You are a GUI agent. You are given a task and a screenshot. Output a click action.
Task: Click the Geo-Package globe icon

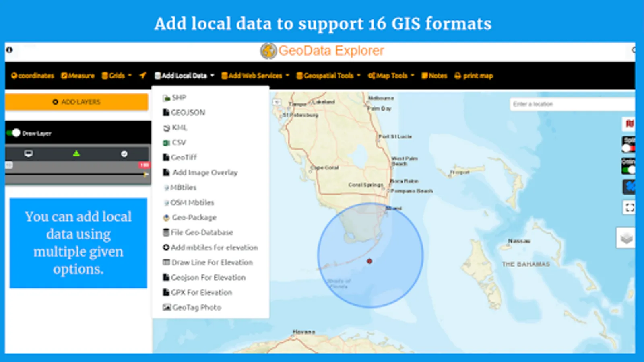[166, 218]
